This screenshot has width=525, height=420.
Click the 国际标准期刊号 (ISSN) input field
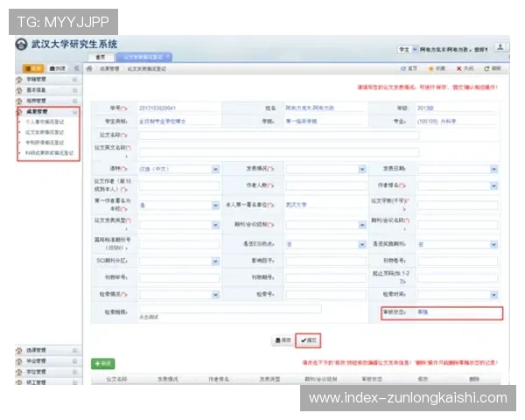179,244
